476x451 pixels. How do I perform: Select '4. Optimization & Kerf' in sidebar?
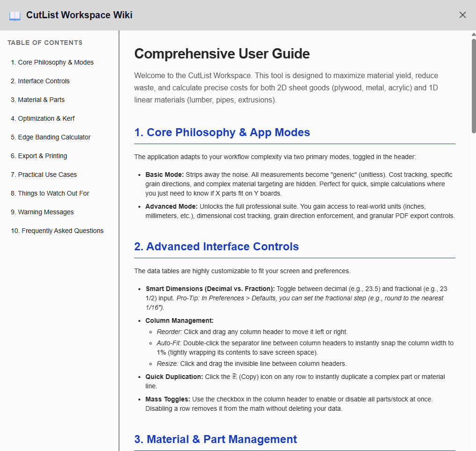pyautogui.click(x=43, y=118)
